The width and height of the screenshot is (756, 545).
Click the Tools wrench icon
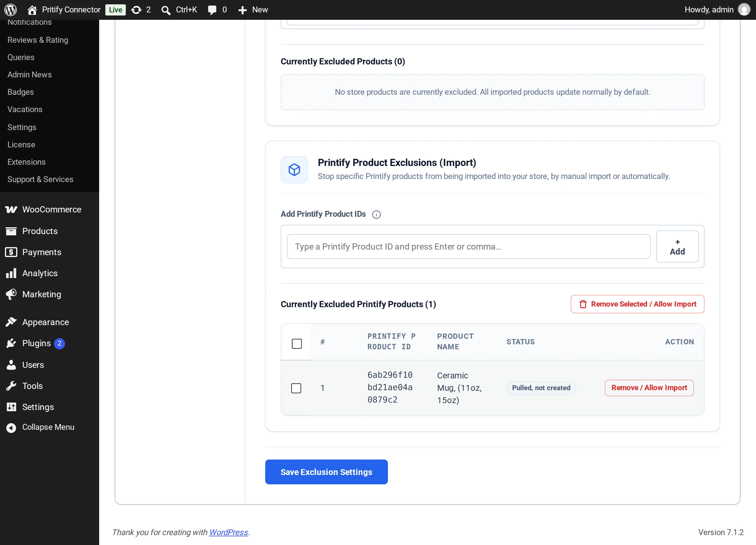(x=11, y=386)
